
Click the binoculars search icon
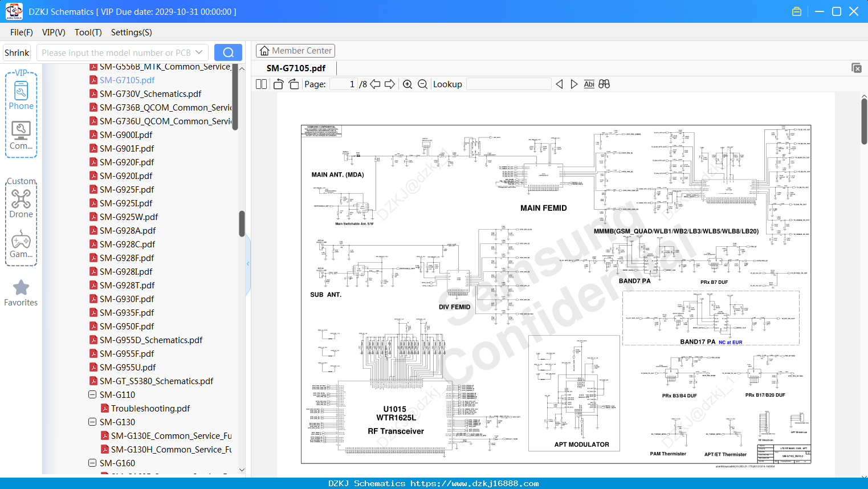pos(604,84)
